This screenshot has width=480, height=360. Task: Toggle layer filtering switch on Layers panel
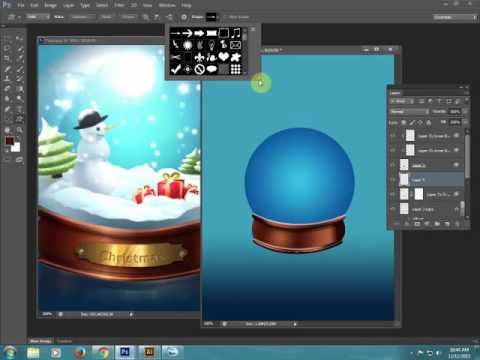[466, 100]
